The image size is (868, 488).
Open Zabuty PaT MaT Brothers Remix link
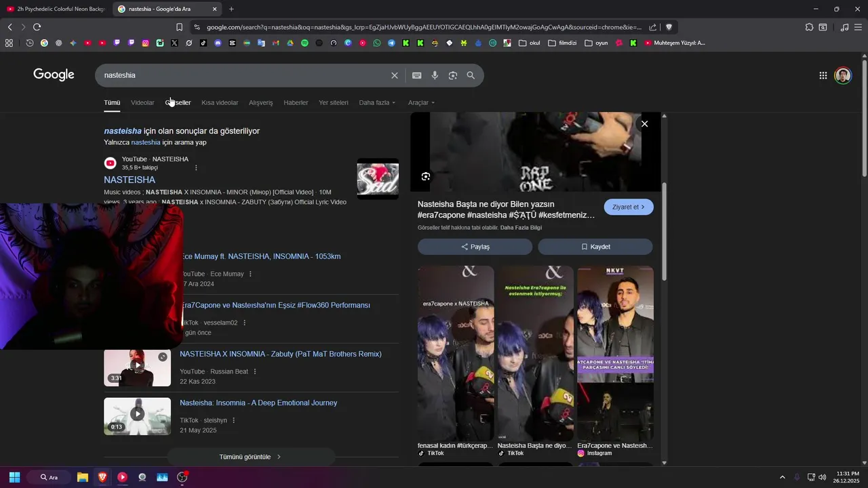click(281, 354)
